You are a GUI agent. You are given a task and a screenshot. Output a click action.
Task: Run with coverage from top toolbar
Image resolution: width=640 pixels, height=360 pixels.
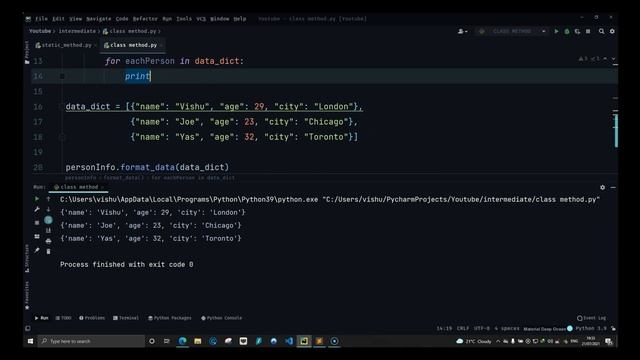pos(577,31)
